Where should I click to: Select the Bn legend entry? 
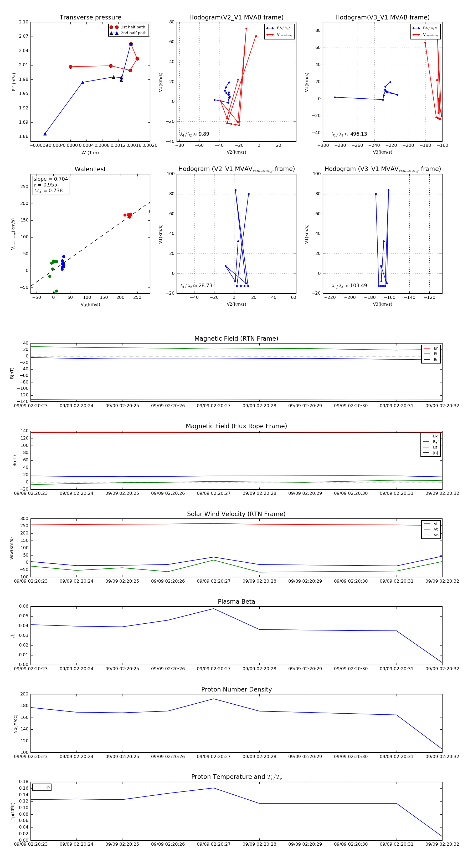(x=431, y=360)
